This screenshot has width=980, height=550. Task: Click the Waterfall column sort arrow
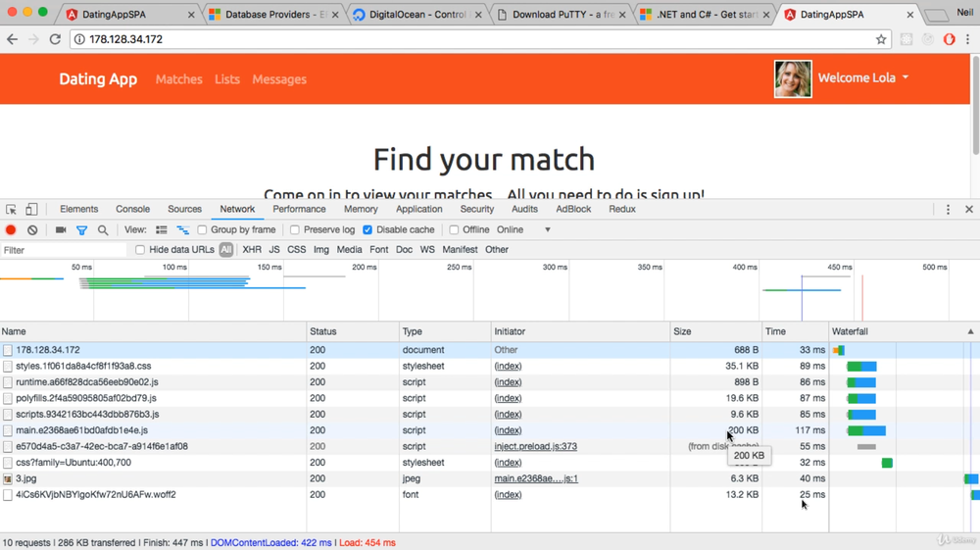[970, 332]
